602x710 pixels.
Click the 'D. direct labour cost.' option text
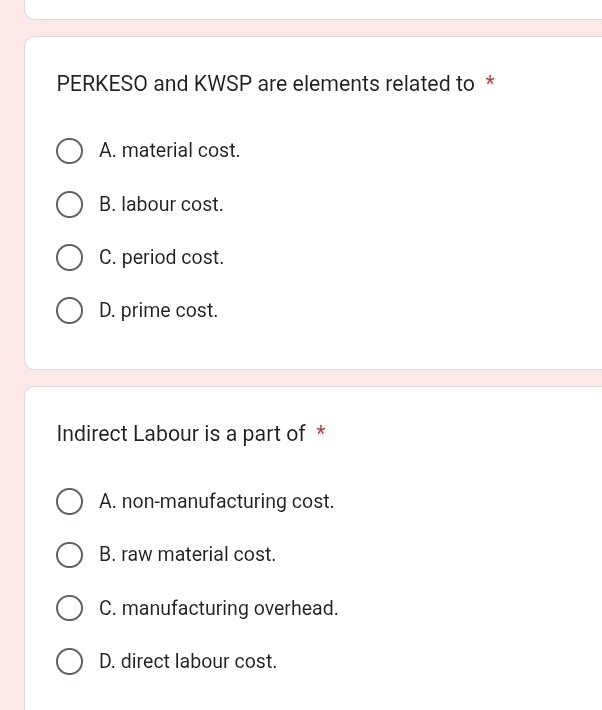[x=188, y=661]
